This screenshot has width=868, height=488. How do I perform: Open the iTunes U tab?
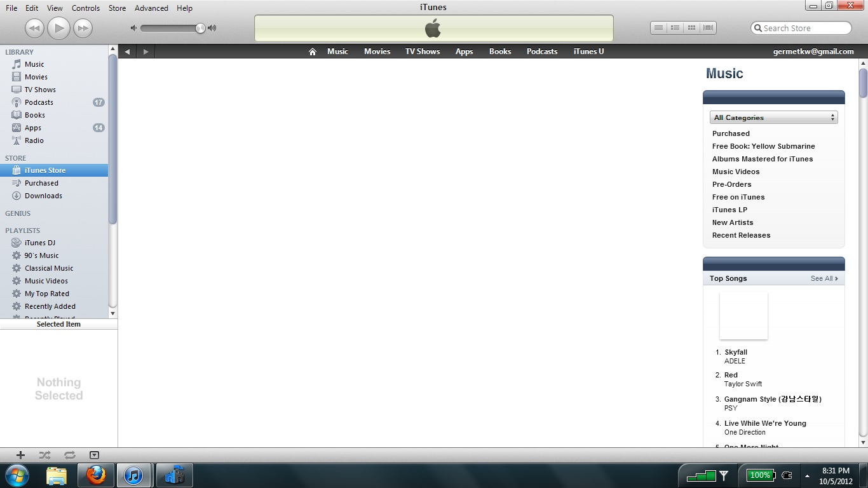(x=588, y=51)
